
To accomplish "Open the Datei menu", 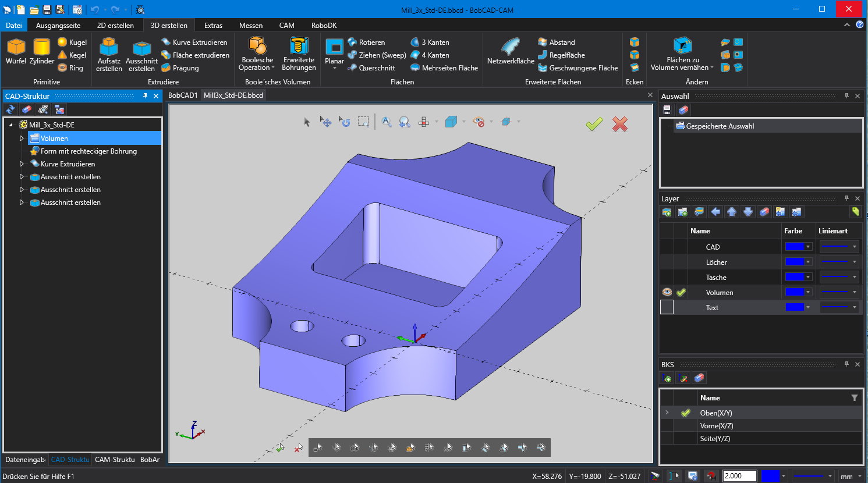I will (x=13, y=25).
